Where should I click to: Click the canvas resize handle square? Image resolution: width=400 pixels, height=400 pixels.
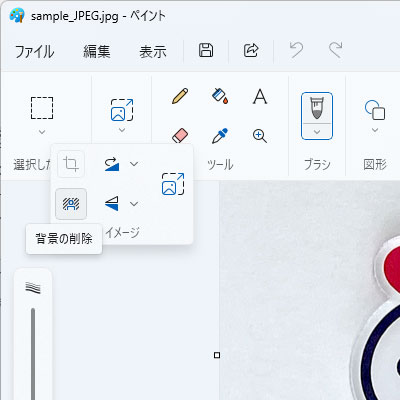(x=217, y=355)
